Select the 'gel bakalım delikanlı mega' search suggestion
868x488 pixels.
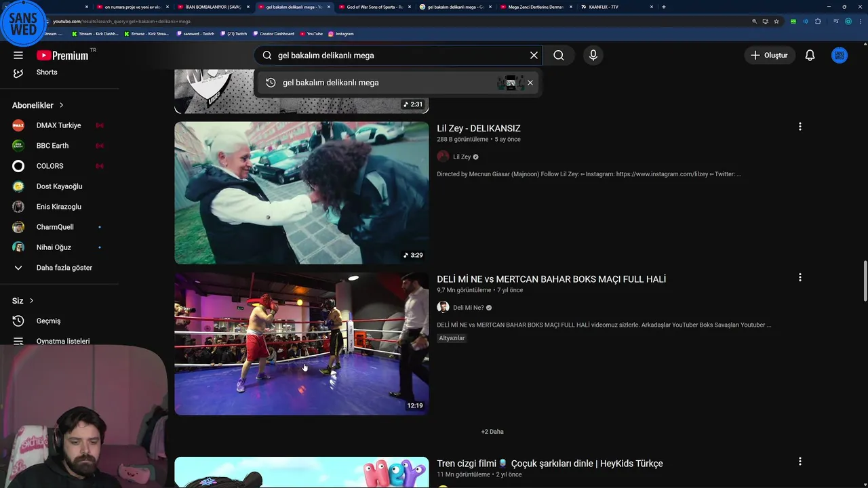pyautogui.click(x=397, y=83)
